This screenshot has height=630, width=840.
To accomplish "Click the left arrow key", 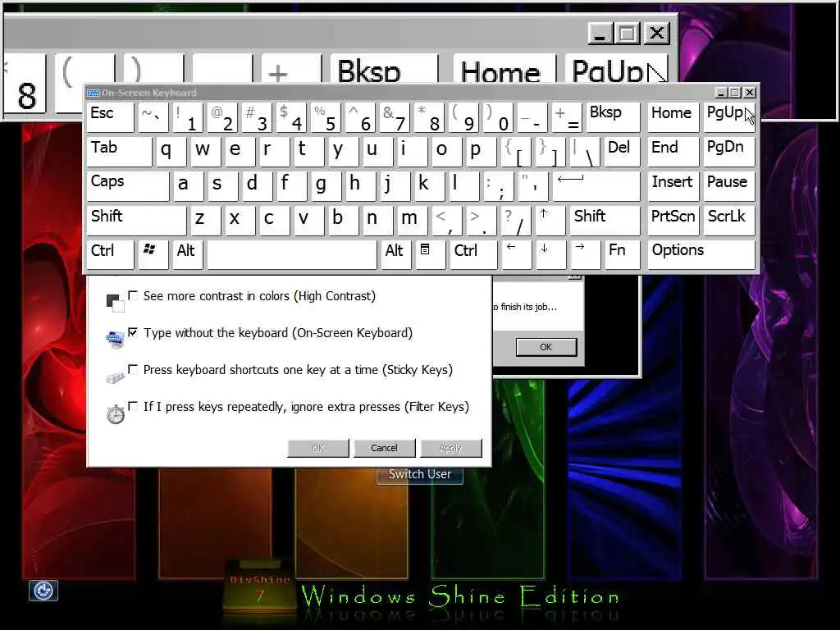I will point(516,254).
